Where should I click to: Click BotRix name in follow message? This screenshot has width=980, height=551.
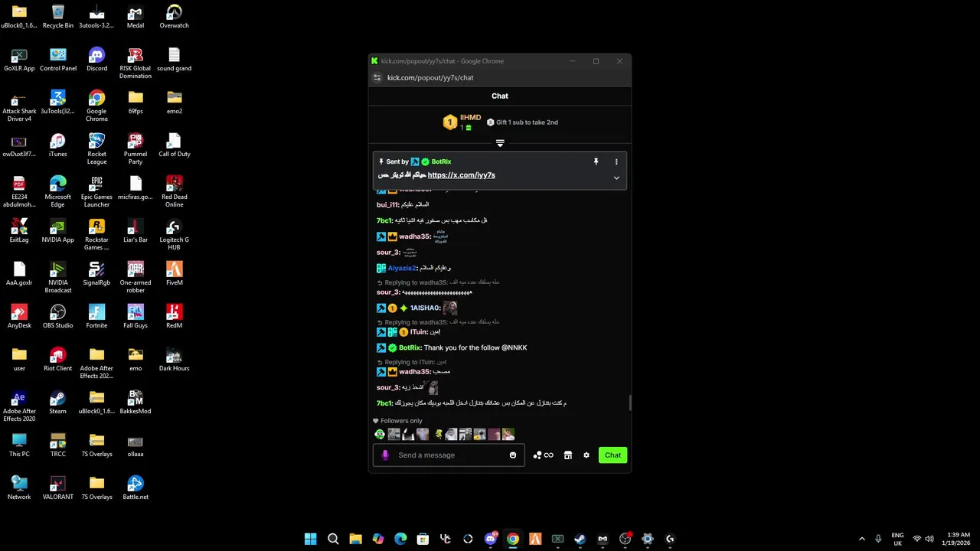click(x=410, y=347)
